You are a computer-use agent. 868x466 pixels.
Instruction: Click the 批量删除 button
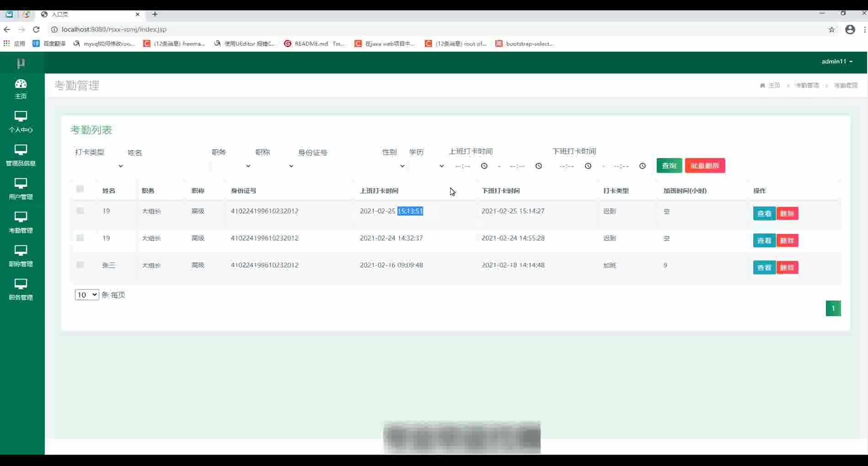point(705,165)
